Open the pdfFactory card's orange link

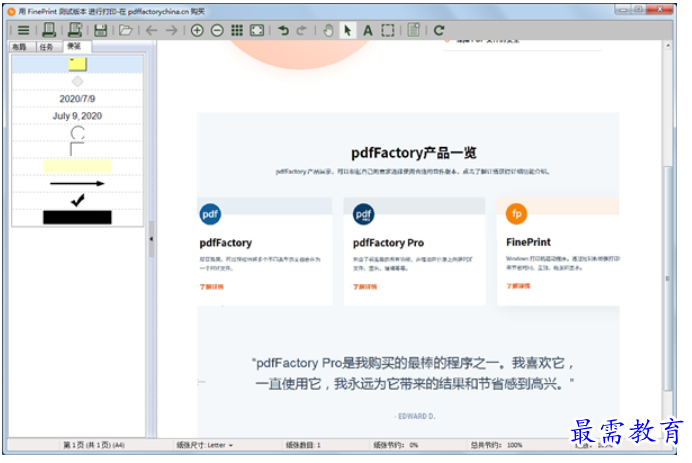coord(211,287)
